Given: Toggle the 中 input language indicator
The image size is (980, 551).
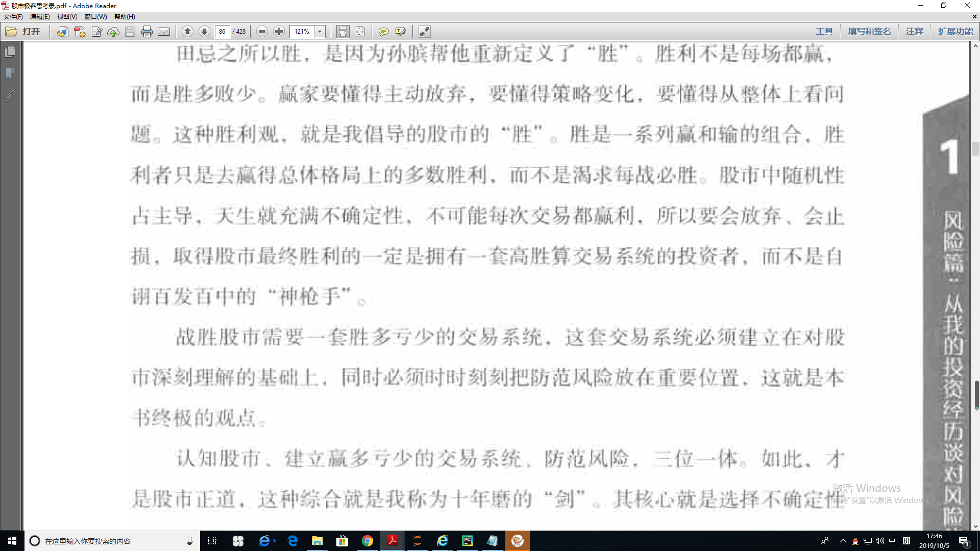Looking at the screenshot, I should pyautogui.click(x=892, y=541).
